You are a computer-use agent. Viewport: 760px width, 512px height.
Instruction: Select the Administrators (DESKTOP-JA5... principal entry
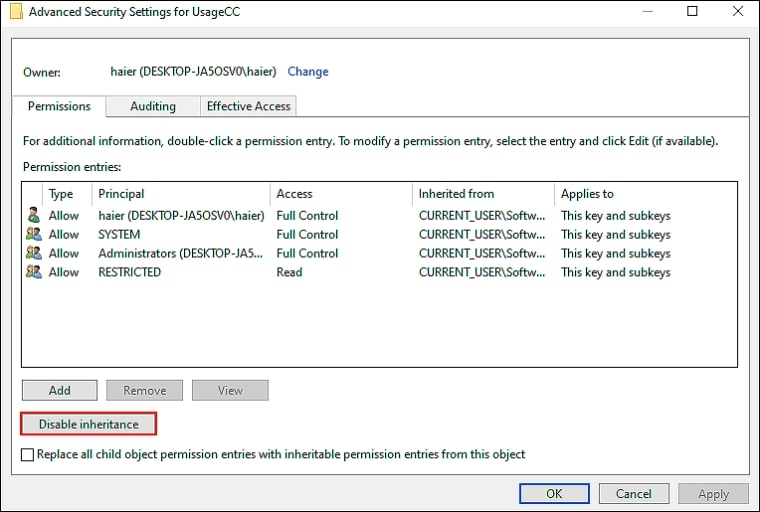pyautogui.click(x=180, y=253)
